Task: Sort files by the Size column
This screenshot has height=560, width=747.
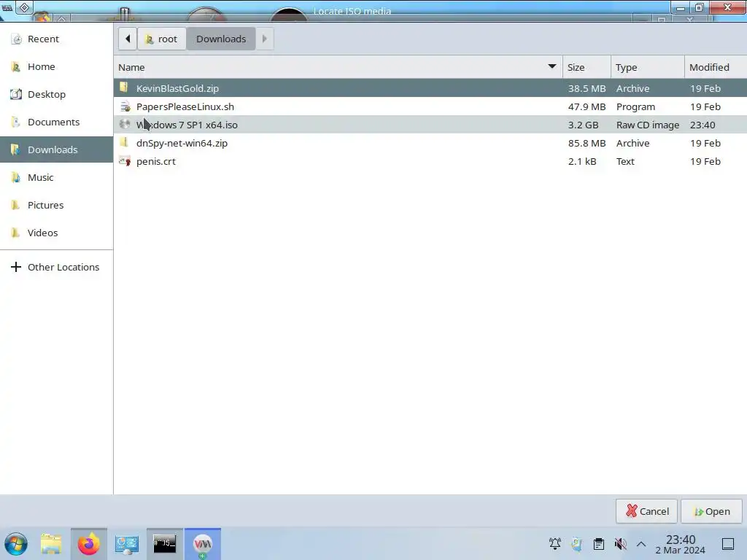Action: 587,67
